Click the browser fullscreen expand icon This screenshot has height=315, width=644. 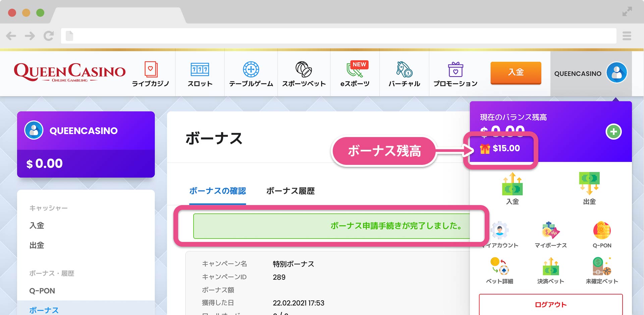coord(627,11)
